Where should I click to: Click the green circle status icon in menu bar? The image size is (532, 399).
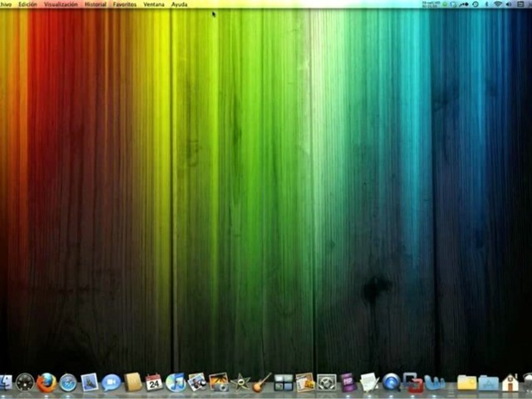pos(445,4)
